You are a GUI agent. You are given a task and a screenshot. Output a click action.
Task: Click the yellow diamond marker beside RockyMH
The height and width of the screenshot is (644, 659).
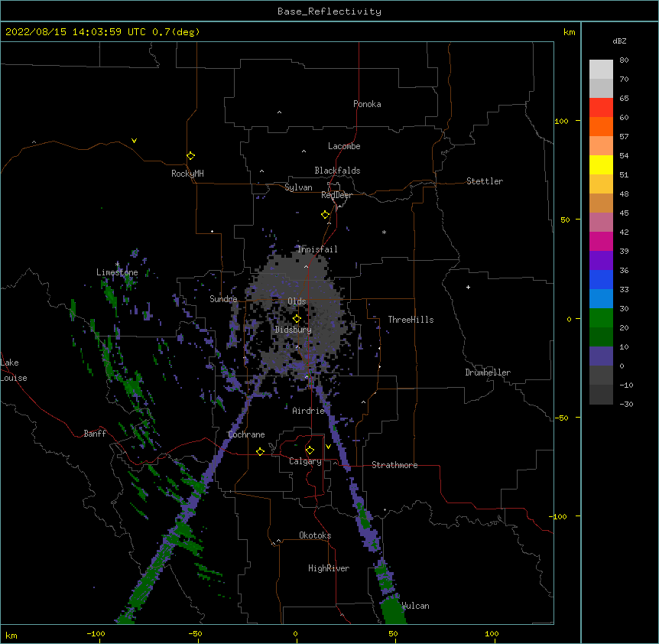191,156
